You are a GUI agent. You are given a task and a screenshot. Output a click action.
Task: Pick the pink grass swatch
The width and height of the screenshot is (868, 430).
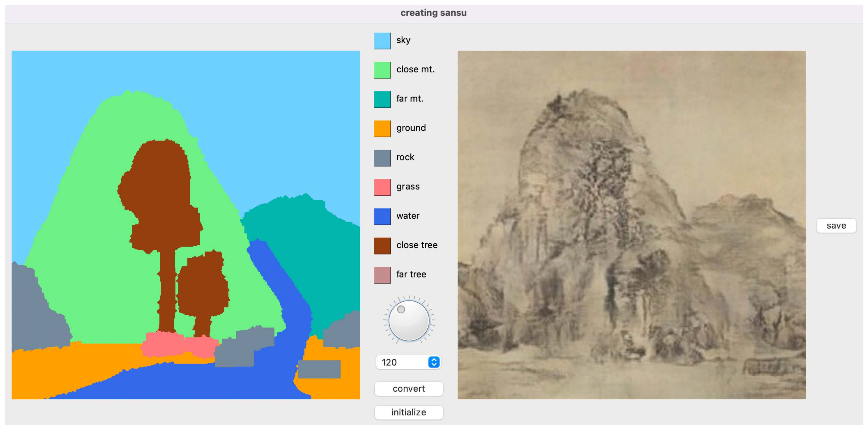[x=382, y=187]
